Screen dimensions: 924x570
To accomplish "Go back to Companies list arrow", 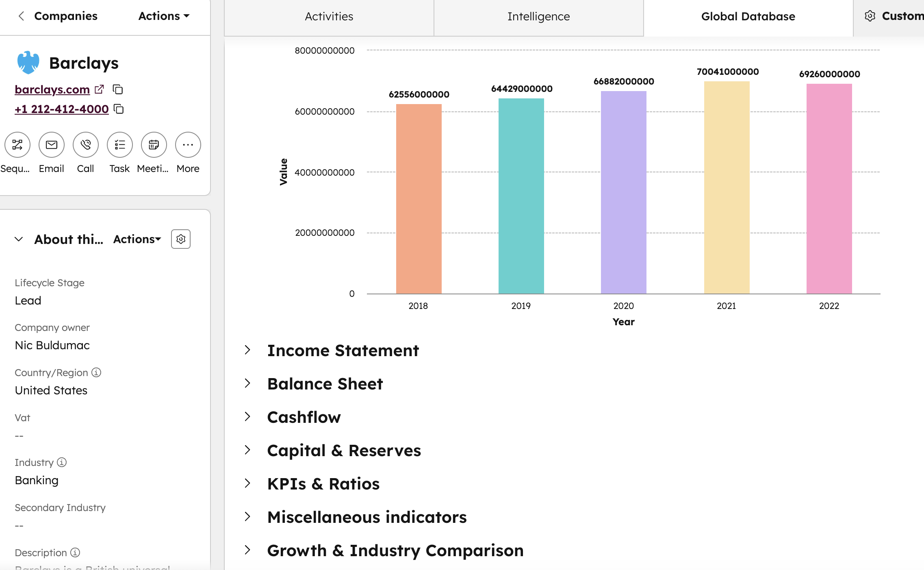I will pos(22,16).
